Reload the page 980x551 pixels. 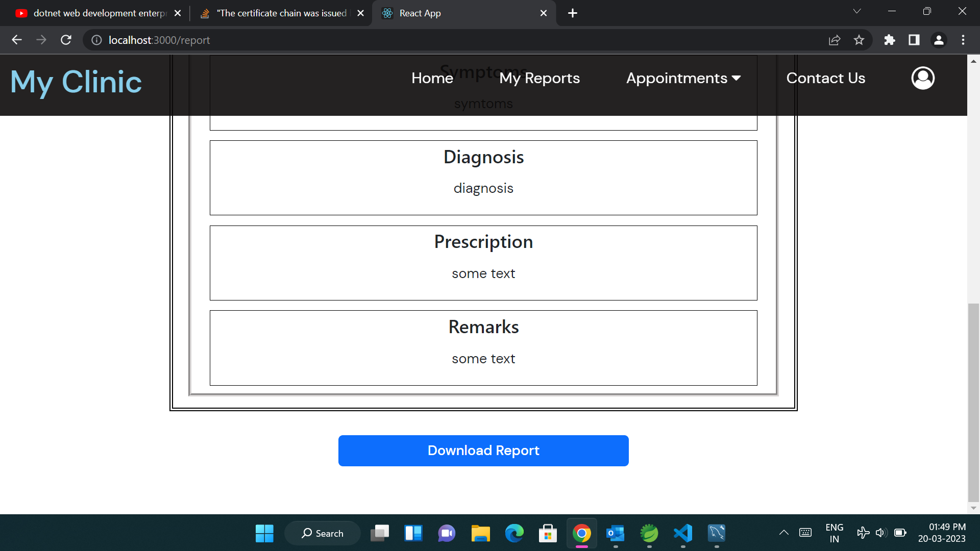click(x=66, y=40)
